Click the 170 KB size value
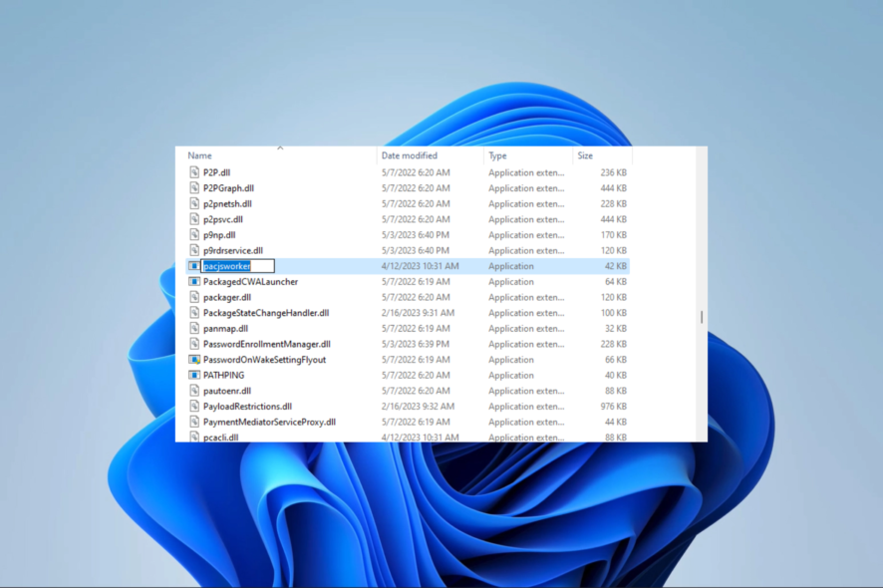 click(613, 235)
